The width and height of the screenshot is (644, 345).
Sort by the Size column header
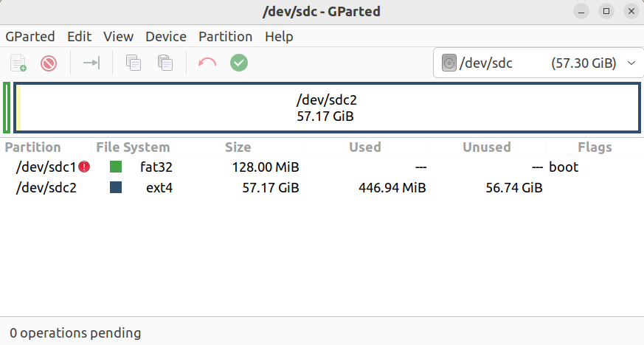[x=238, y=147]
